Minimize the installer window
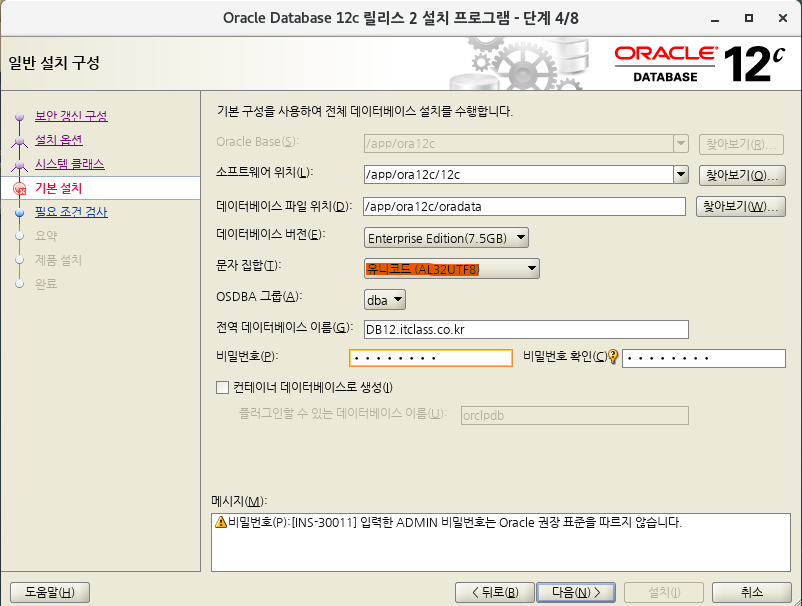Screen dimensions: 802x606 [715, 18]
